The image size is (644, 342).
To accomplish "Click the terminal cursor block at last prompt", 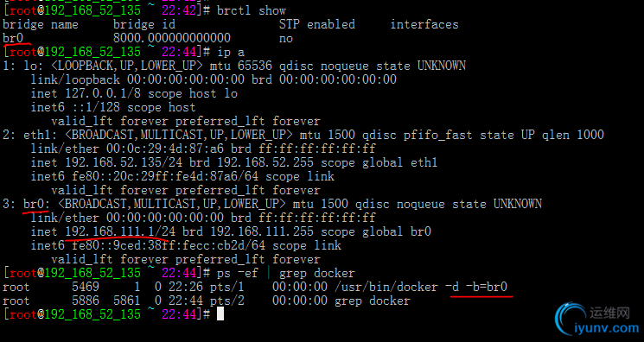I will point(220,314).
